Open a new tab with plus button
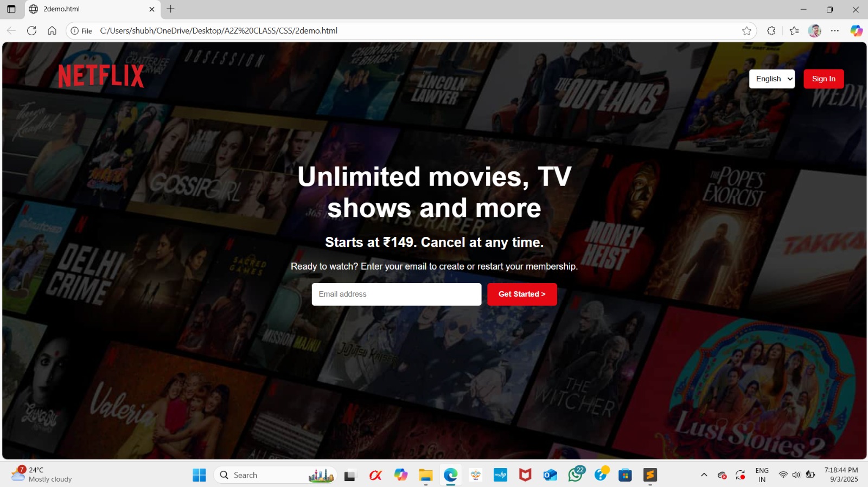The width and height of the screenshot is (868, 487). click(x=171, y=9)
